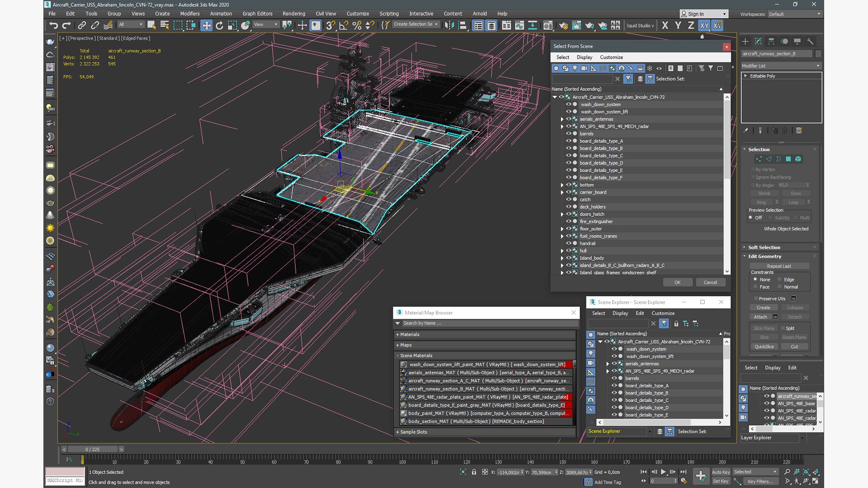Click the Play Animation button
This screenshot has height=488, width=868.
[x=663, y=472]
